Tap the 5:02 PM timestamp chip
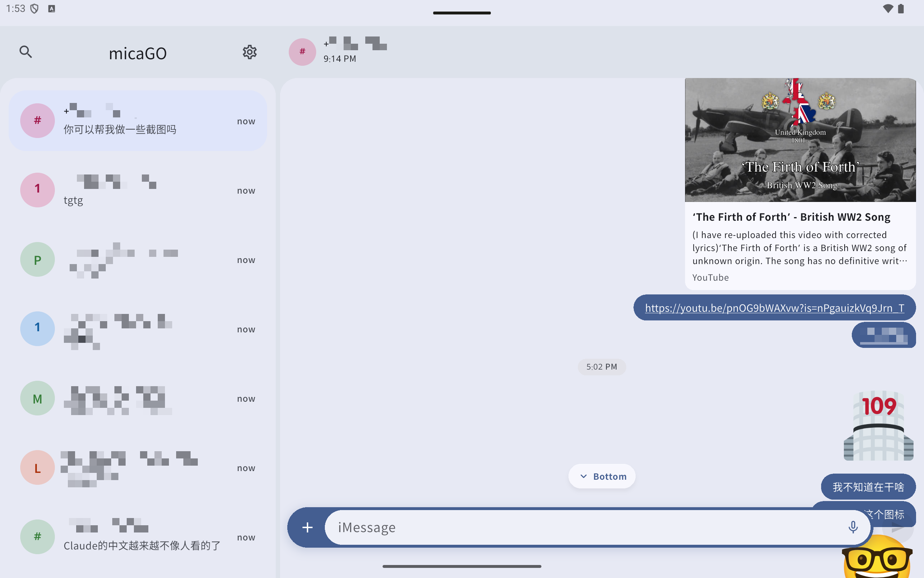924x578 pixels. (x=602, y=367)
